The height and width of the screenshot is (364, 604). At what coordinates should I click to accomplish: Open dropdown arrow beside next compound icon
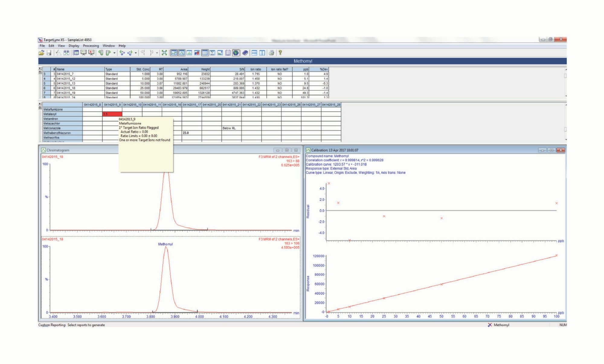click(136, 53)
